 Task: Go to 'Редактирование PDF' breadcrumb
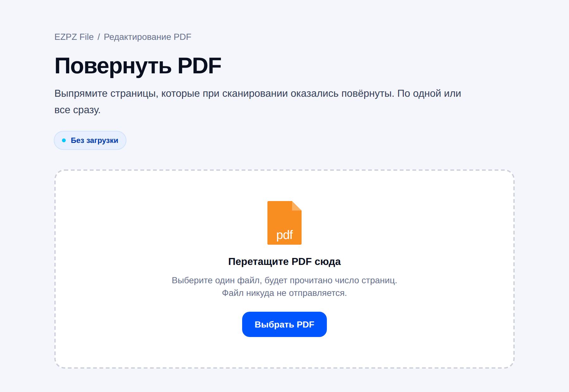coord(148,37)
